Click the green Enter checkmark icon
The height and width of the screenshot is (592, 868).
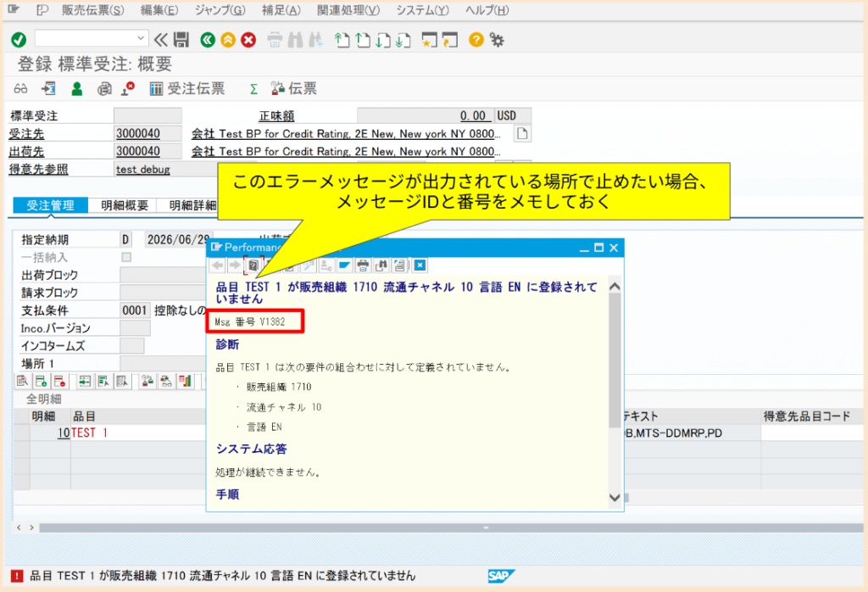click(19, 40)
